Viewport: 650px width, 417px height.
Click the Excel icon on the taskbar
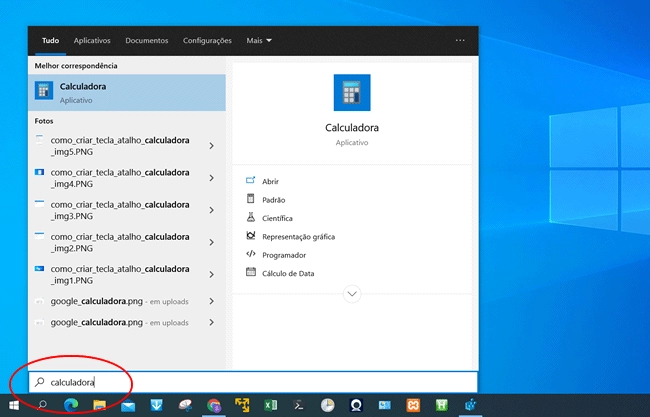point(270,406)
